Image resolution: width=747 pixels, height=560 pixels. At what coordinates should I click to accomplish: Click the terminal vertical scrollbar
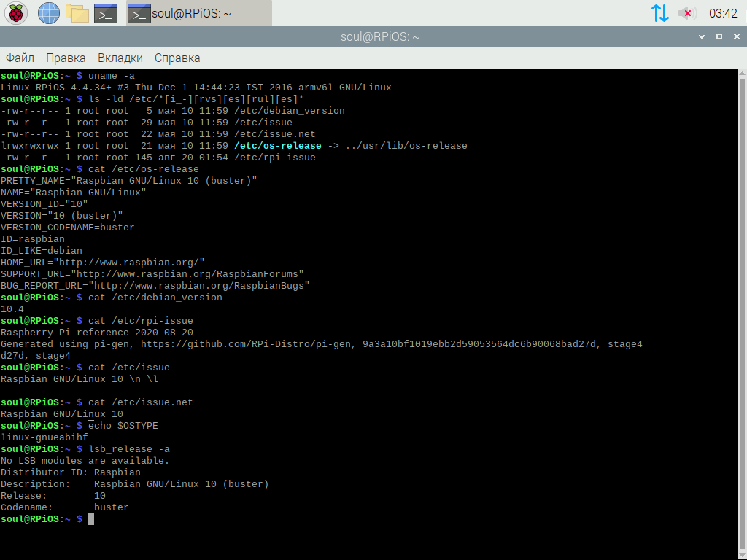pyautogui.click(x=742, y=314)
